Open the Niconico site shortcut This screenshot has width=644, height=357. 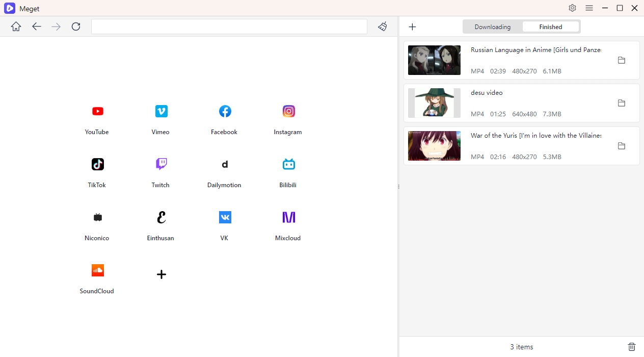97,217
